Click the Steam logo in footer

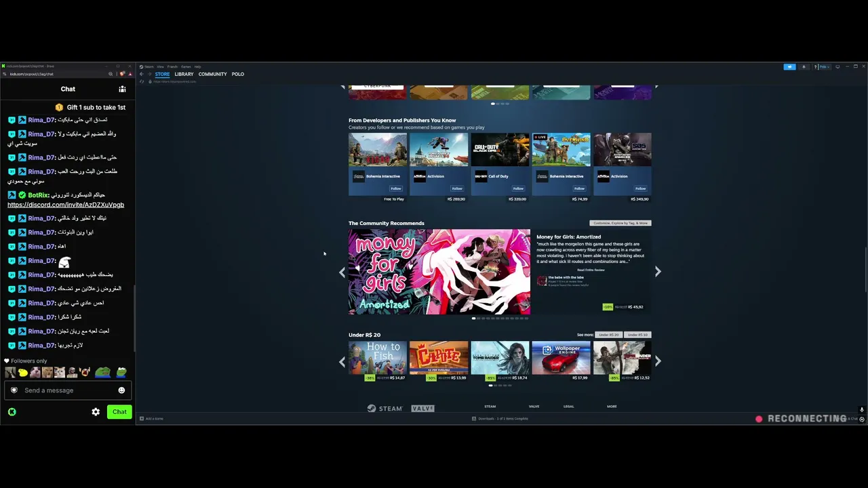pos(384,409)
